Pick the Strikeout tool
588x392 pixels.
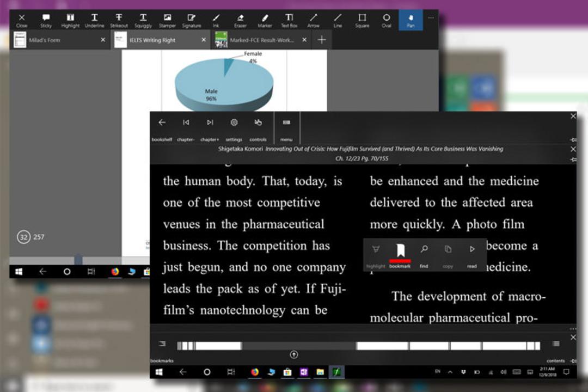(119, 21)
